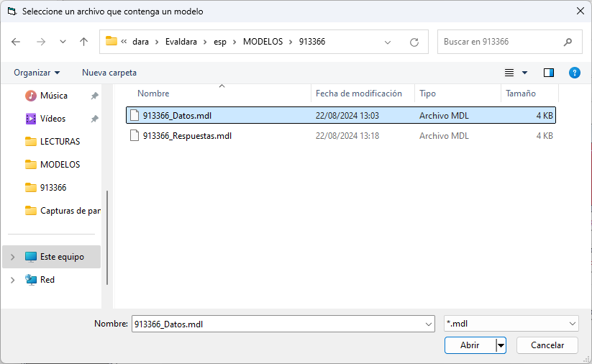Image resolution: width=592 pixels, height=364 pixels.
Task: Click the pin icon beside Música
Action: pos(94,96)
